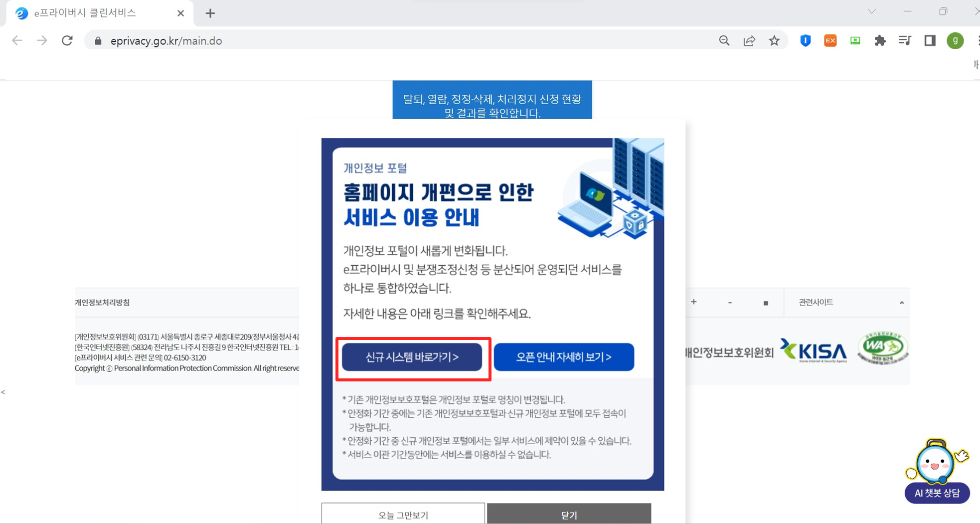Open the browser side panel icon
The width and height of the screenshot is (980, 524).
[929, 40]
